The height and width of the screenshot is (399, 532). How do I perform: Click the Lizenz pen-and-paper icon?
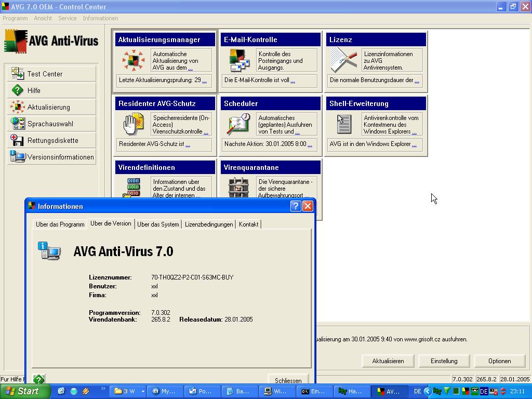343,60
